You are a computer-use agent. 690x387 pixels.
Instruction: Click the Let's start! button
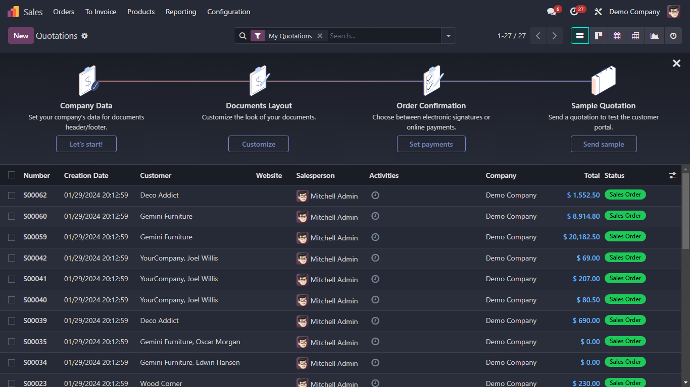click(86, 144)
